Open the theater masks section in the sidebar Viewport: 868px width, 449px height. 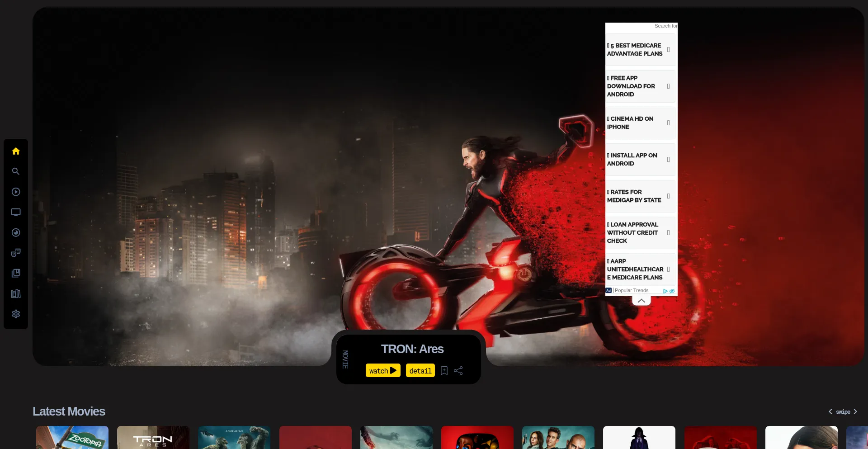(16, 253)
